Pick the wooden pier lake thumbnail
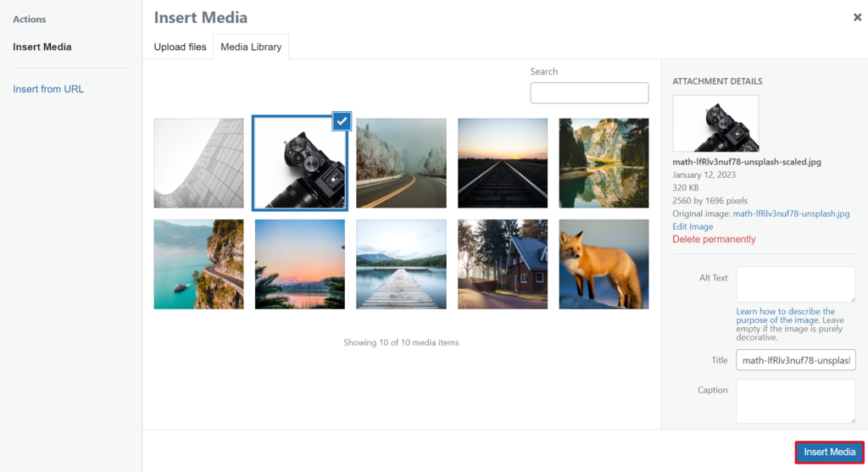 [401, 264]
